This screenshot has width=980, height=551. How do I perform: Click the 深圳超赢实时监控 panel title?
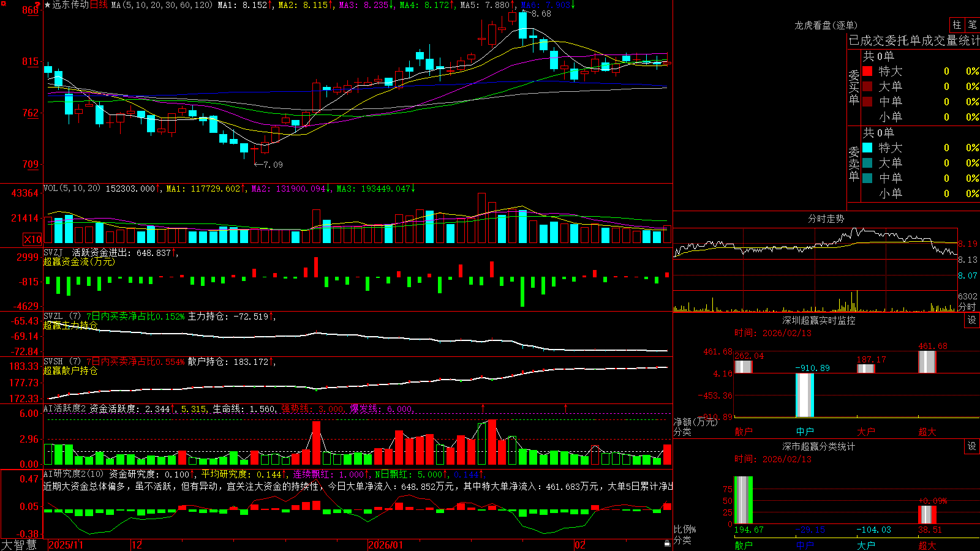point(819,320)
